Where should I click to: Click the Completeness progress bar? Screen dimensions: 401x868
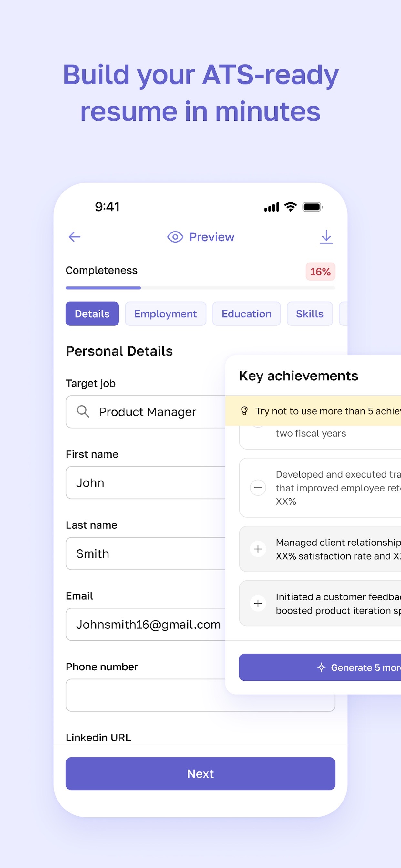200,288
